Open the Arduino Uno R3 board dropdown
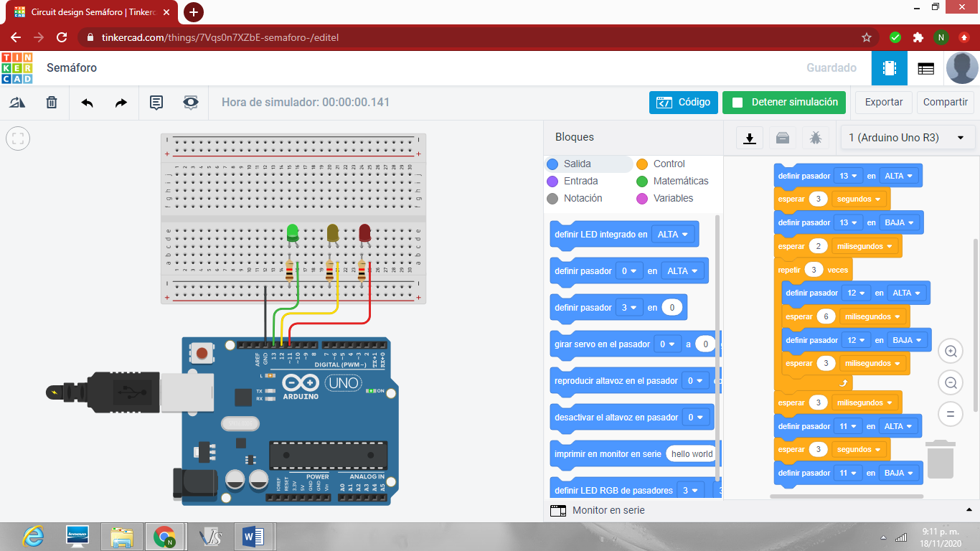The height and width of the screenshot is (551, 980). pos(908,136)
